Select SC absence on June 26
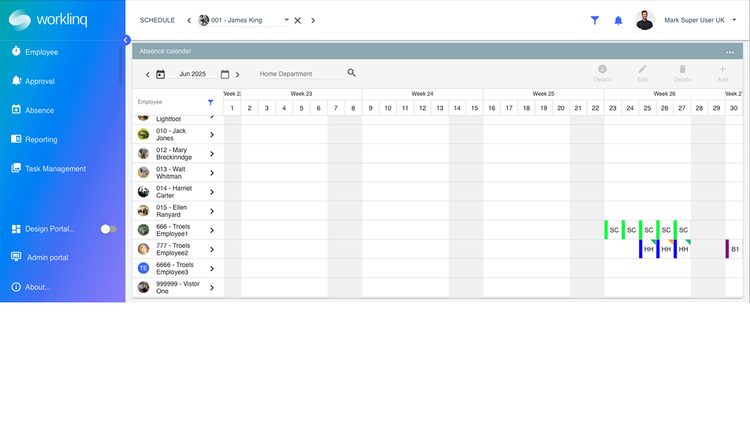This screenshot has height=422, width=750. point(664,230)
